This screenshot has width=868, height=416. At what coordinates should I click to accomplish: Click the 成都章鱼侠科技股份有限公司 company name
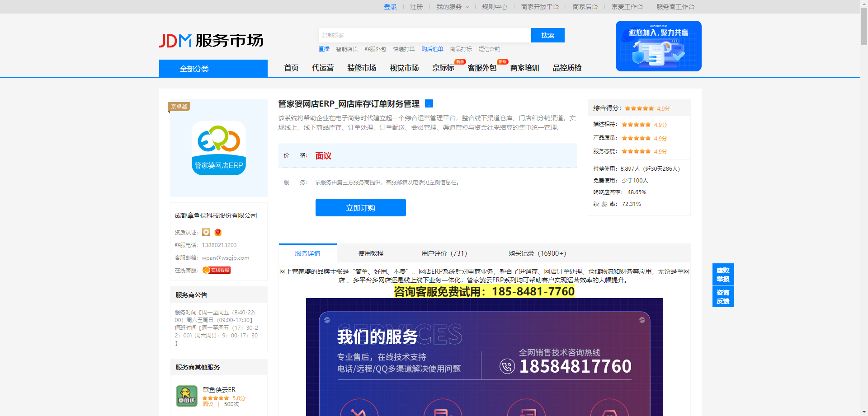pyautogui.click(x=216, y=215)
